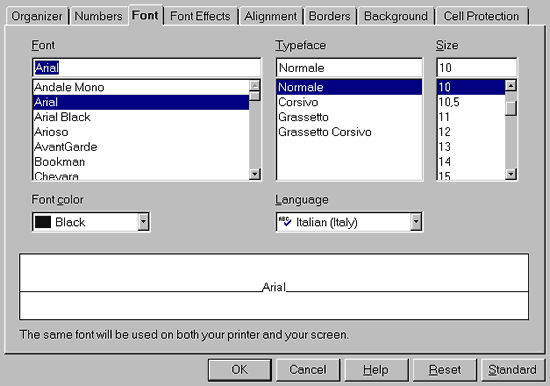Screen dimensions: 550x386
Task: Confirm with the OK button
Action: point(240,370)
